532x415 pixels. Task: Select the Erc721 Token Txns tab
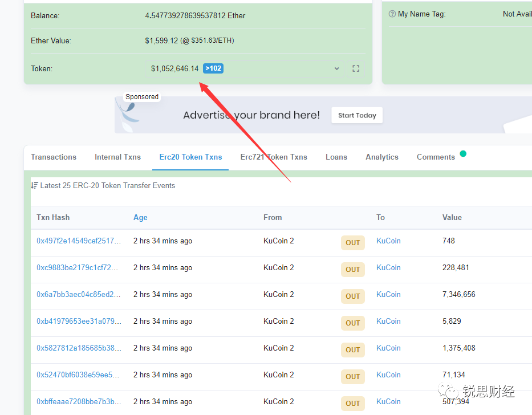[x=274, y=157]
